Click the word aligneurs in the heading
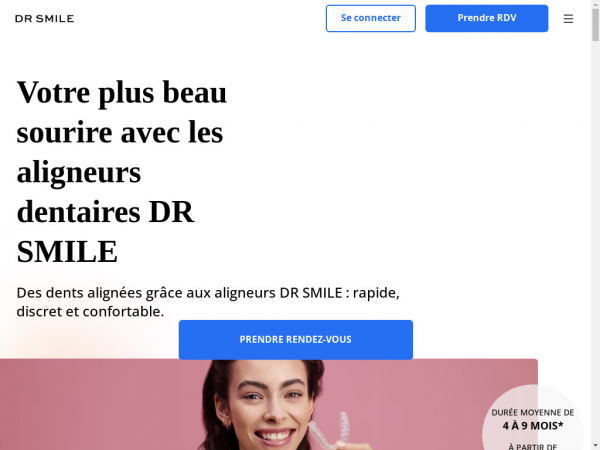The height and width of the screenshot is (450, 600). pyautogui.click(x=79, y=173)
